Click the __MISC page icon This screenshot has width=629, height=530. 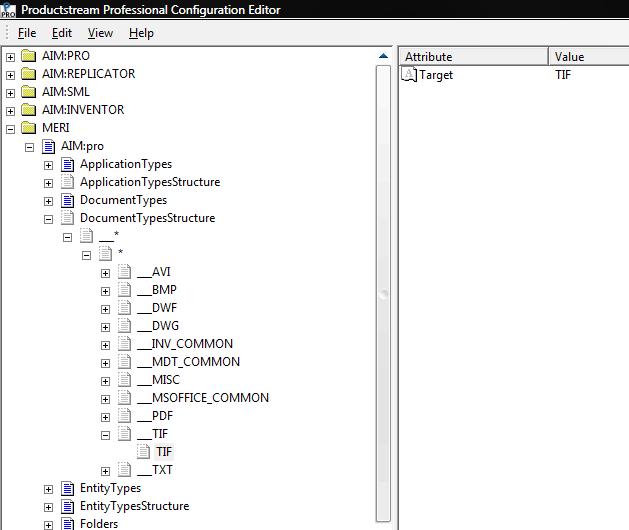tap(124, 380)
